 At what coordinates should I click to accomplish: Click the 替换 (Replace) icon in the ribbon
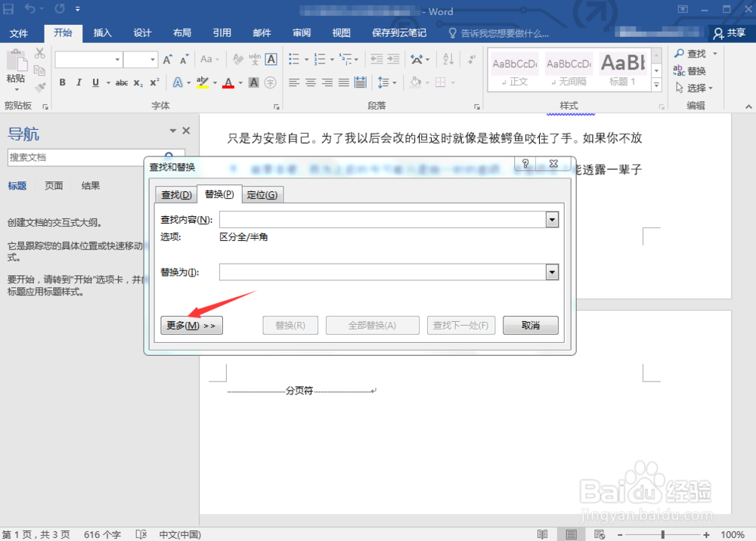696,70
